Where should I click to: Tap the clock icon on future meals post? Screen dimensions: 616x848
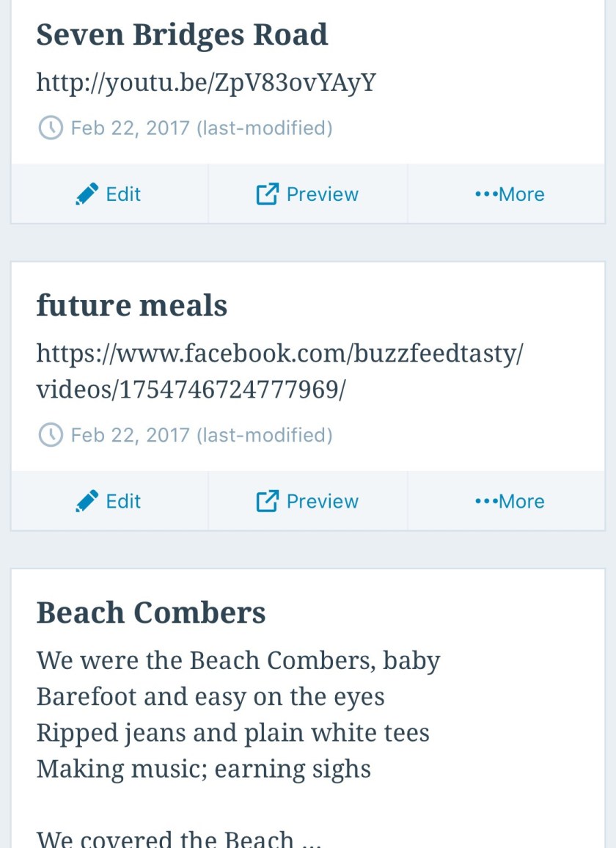(50, 436)
